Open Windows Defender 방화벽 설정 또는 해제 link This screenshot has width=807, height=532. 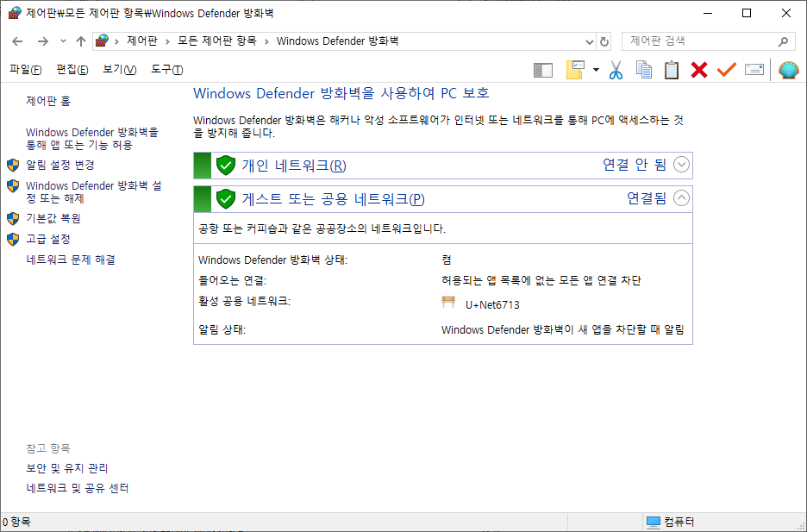pyautogui.click(x=94, y=192)
